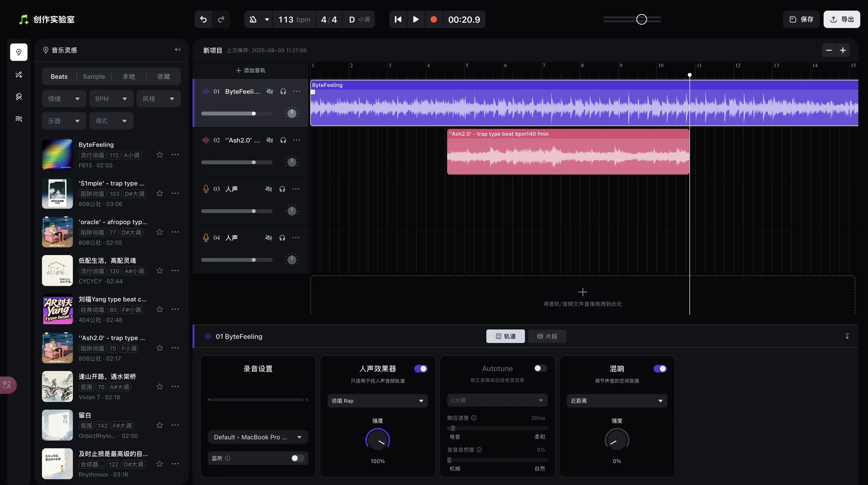Screen dimensions: 868x485
Task: Click the 添加音轨 add track button
Action: tap(250, 71)
